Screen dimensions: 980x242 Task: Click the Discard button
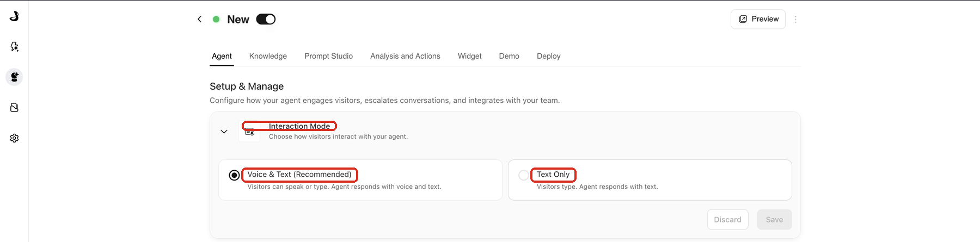click(x=727, y=220)
